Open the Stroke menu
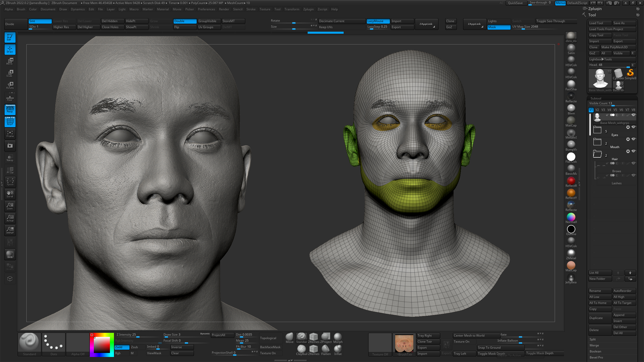Image resolution: width=644 pixels, height=362 pixels. [251, 9]
